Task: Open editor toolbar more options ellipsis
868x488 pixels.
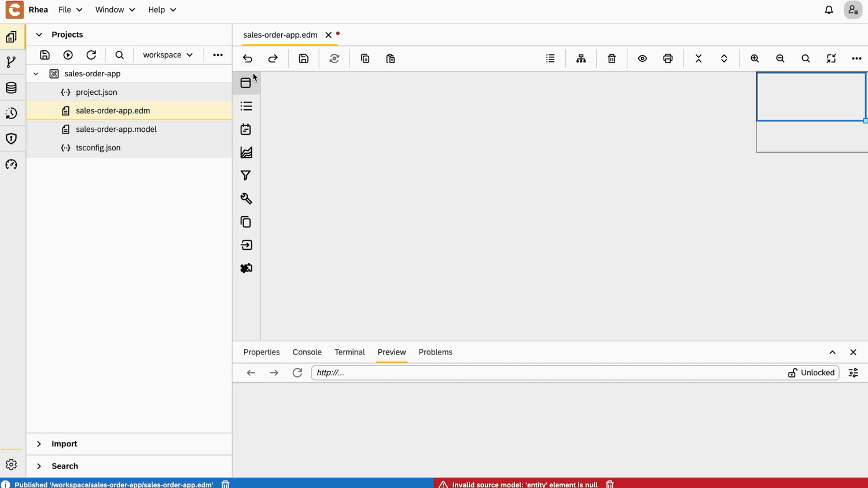Action: 856,58
